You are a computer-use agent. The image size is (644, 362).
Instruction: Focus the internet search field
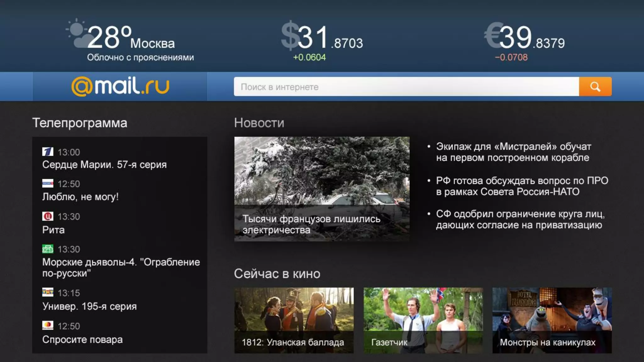click(406, 87)
